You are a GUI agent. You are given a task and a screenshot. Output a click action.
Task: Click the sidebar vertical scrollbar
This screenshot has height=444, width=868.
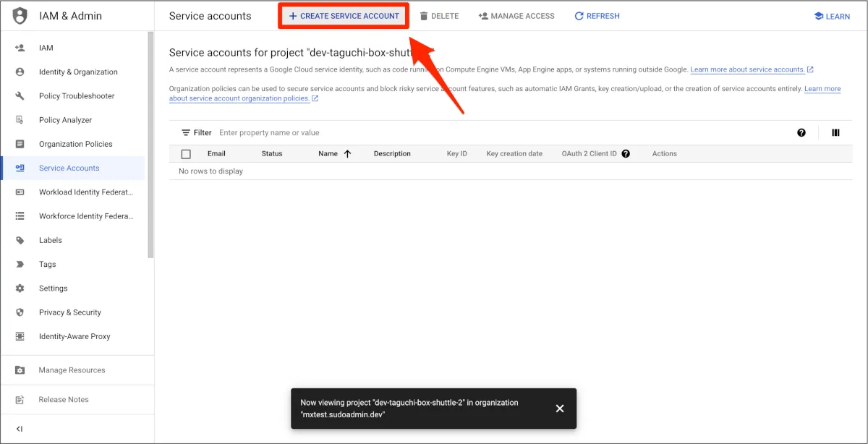(x=150, y=145)
